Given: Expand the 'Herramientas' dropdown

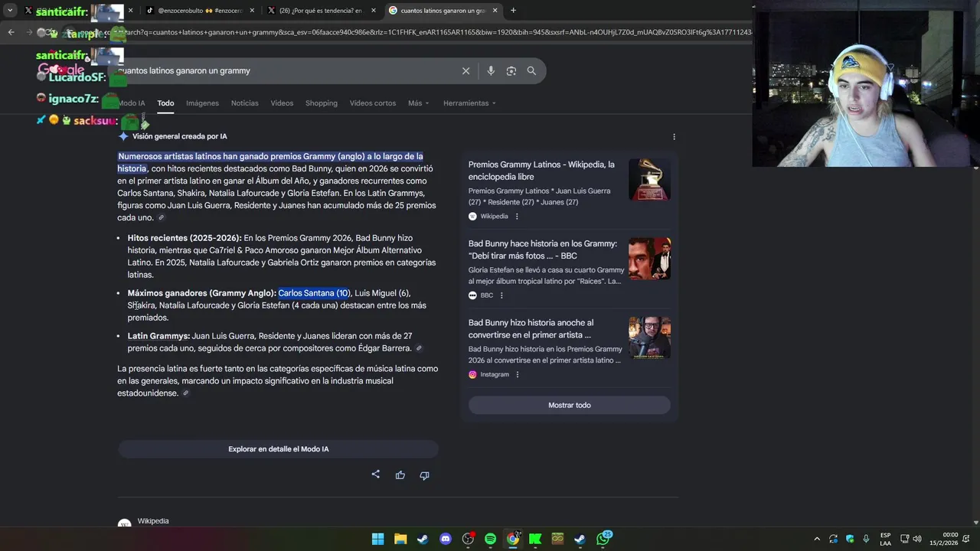Looking at the screenshot, I should pyautogui.click(x=469, y=103).
